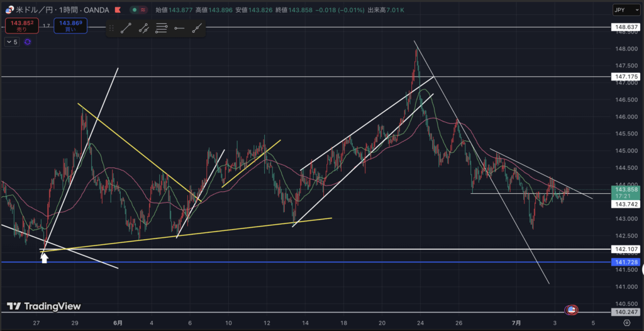Viewport: 644px width, 331px height.
Task: Grab the drawing toolbar dotted drag handle
Action: [111, 28]
